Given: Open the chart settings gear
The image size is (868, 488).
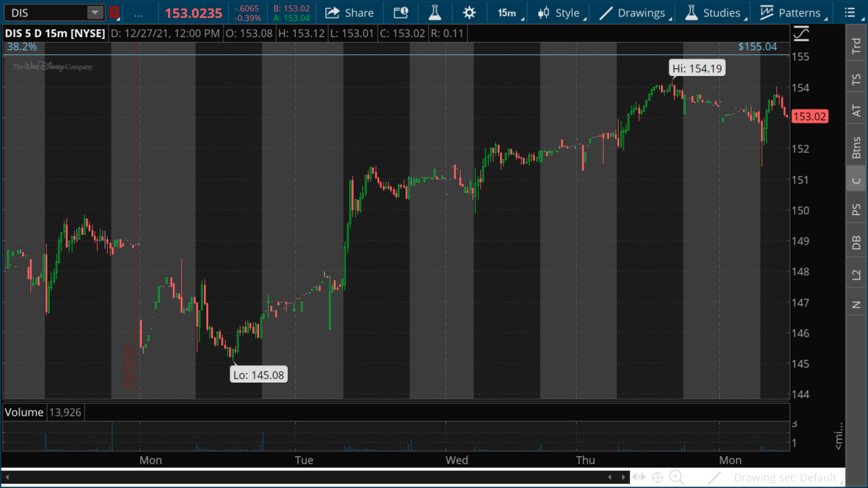Looking at the screenshot, I should (469, 12).
